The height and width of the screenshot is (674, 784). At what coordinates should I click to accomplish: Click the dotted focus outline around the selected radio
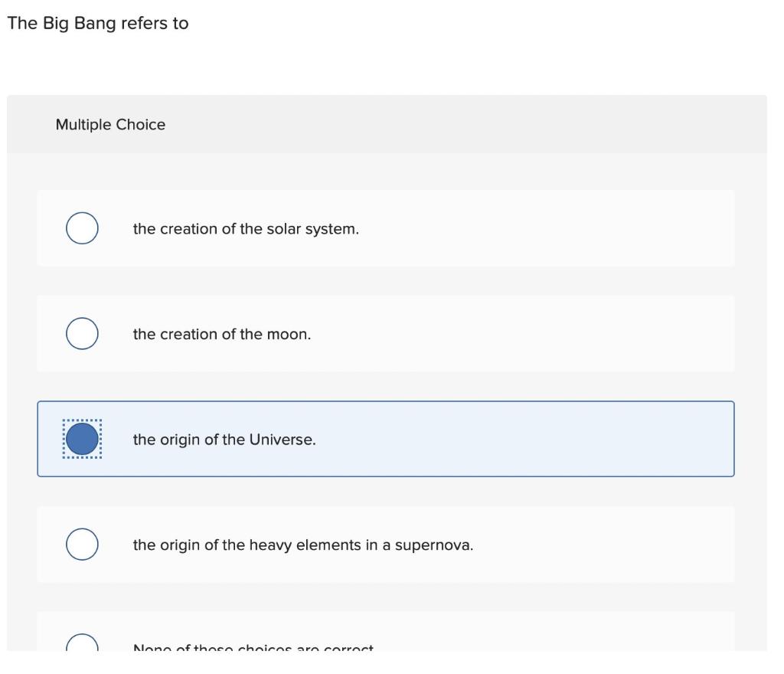[82, 419]
